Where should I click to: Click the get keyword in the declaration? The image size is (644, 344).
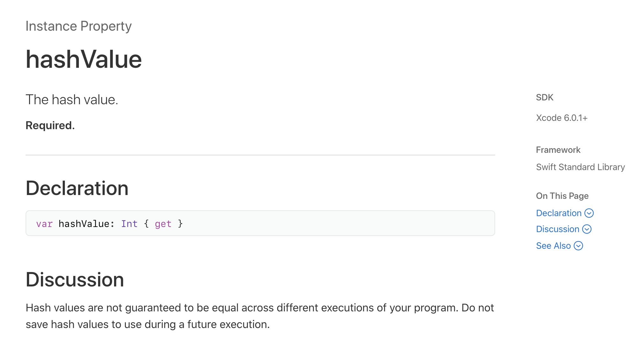pyautogui.click(x=163, y=224)
